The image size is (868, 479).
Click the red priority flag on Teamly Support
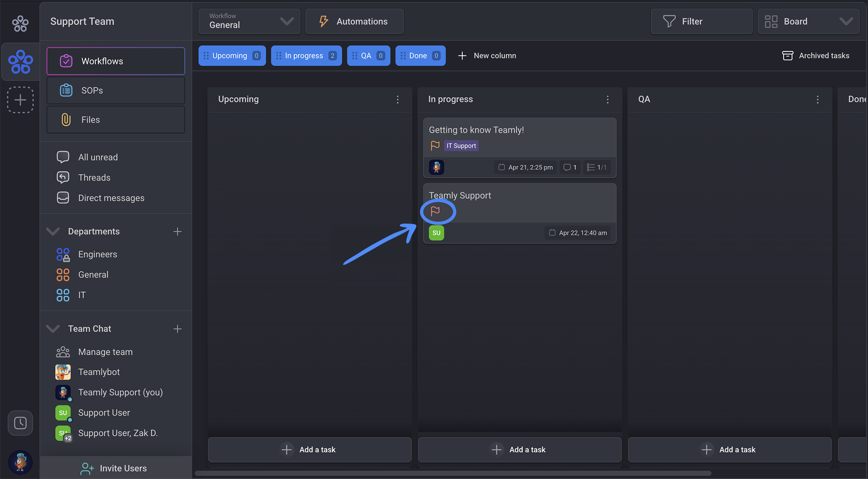tap(435, 211)
